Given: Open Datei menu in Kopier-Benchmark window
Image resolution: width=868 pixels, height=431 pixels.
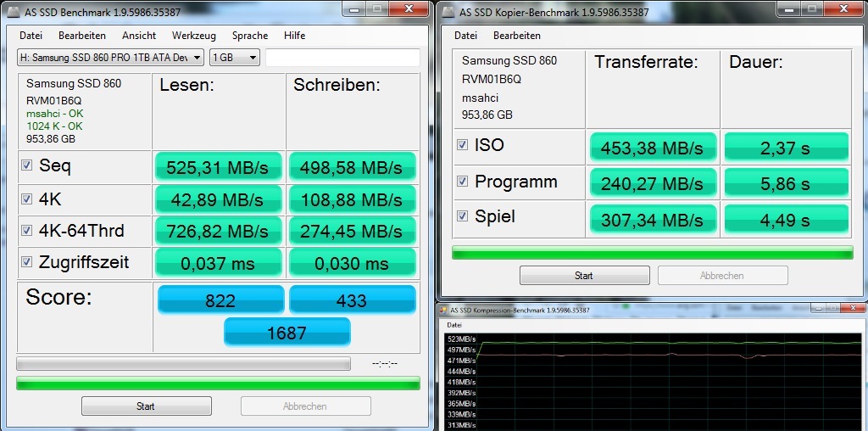Looking at the screenshot, I should pyautogui.click(x=465, y=36).
